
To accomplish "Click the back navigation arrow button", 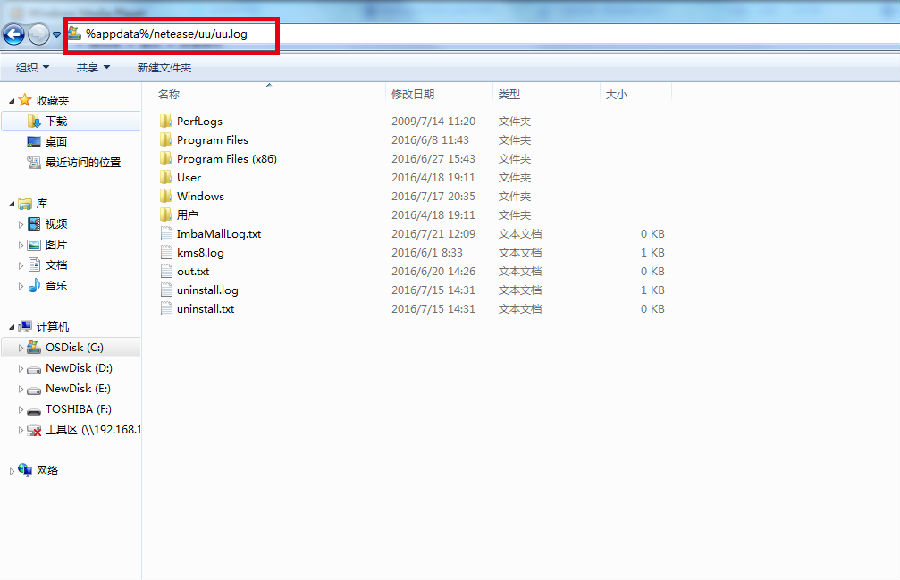I will (x=14, y=35).
